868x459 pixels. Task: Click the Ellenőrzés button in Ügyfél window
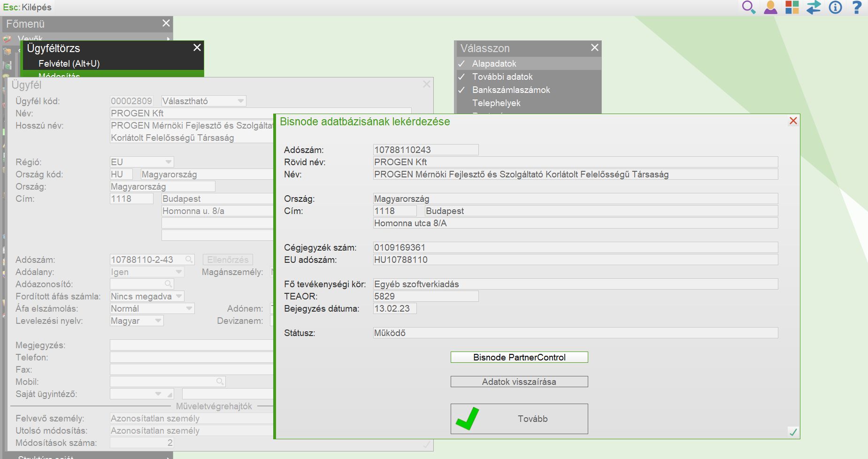[228, 260]
